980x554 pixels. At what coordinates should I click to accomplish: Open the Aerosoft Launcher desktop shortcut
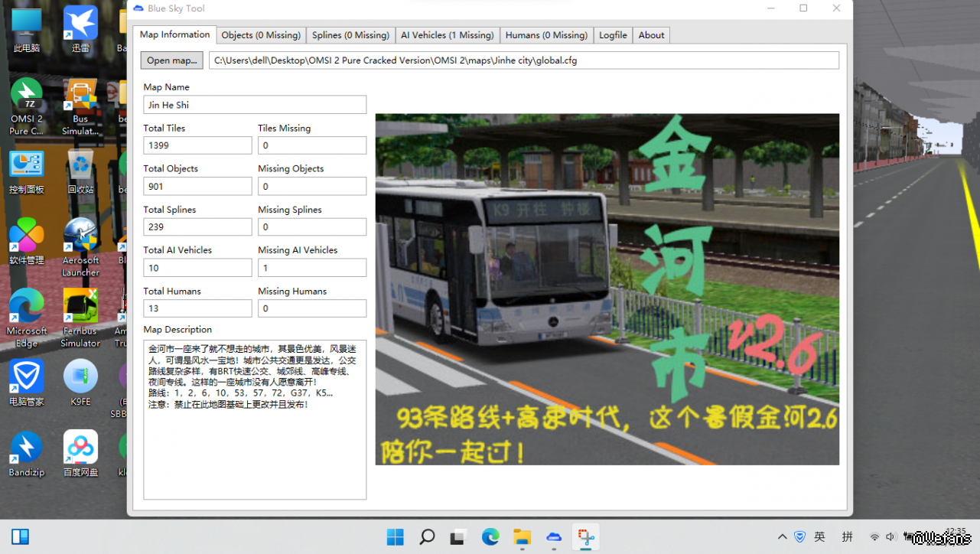[80, 237]
